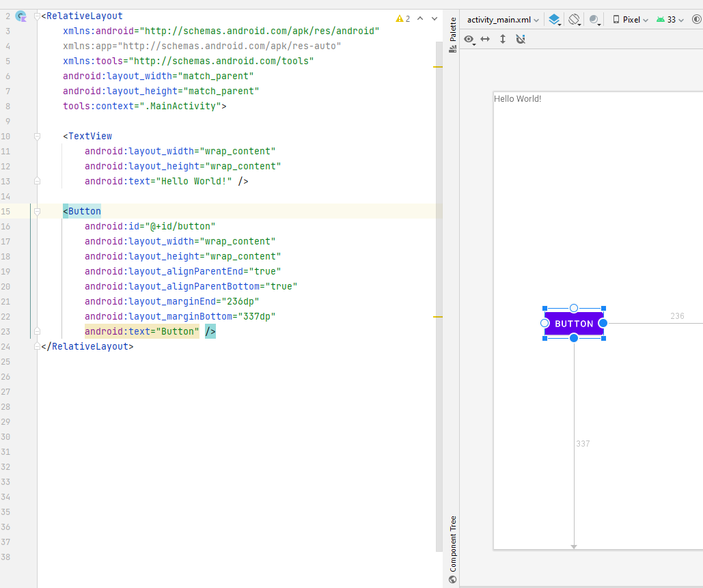
Task: Click the fold end marker on line 23
Action: [x=37, y=331]
